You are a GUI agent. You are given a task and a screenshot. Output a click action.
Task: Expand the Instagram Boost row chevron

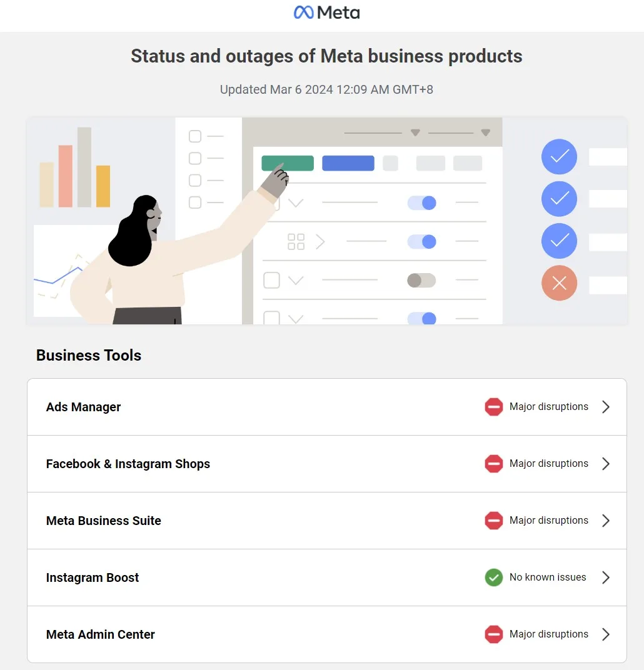pyautogui.click(x=605, y=577)
